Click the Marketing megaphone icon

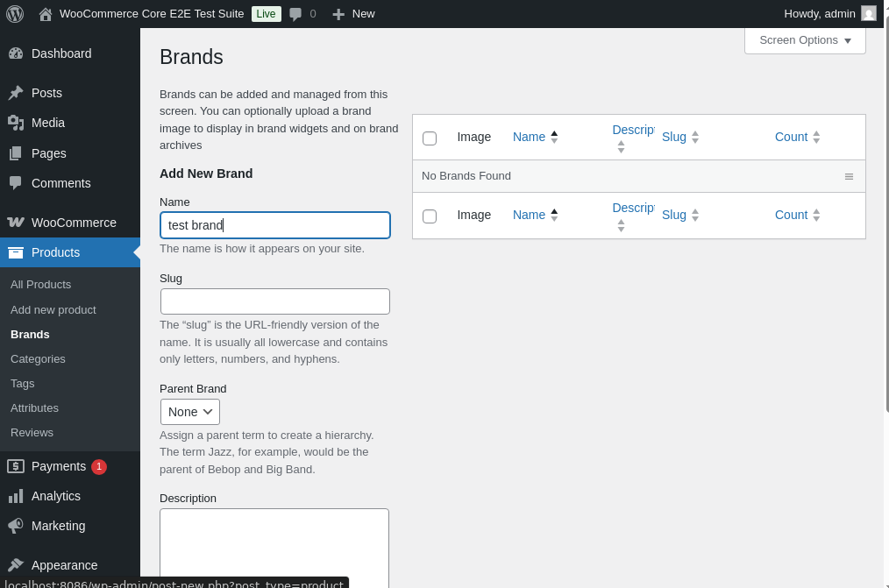[16, 526]
